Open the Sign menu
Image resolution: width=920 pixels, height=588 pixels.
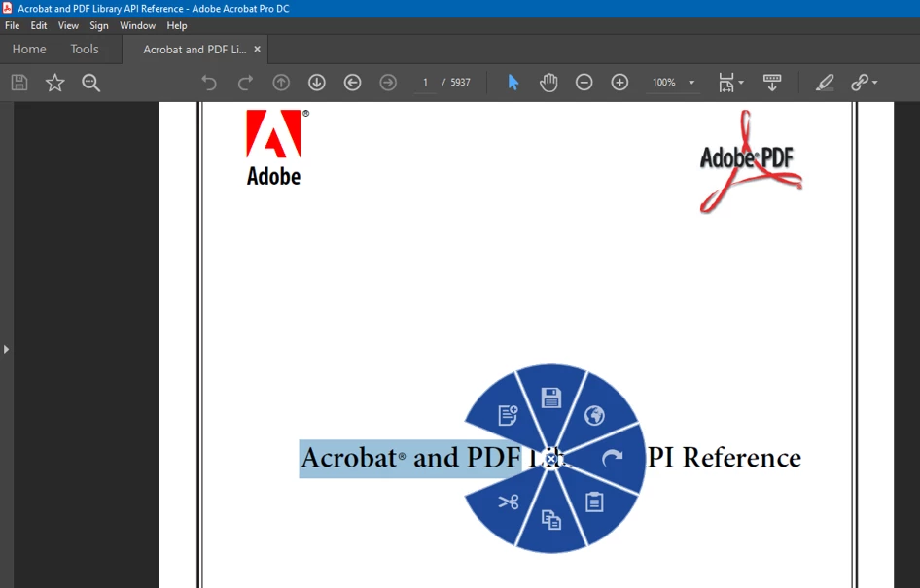click(x=99, y=26)
